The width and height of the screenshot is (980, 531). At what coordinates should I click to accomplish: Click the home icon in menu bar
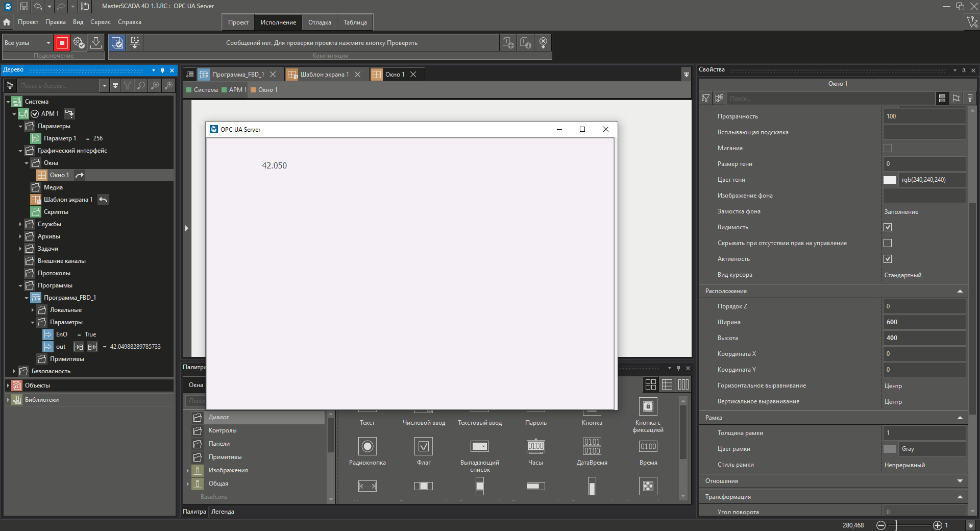pyautogui.click(x=7, y=22)
